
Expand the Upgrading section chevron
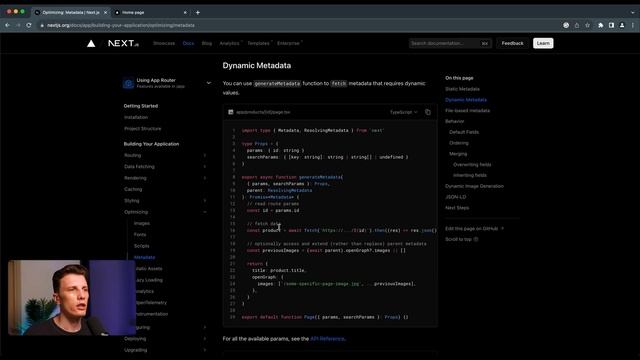(205, 350)
